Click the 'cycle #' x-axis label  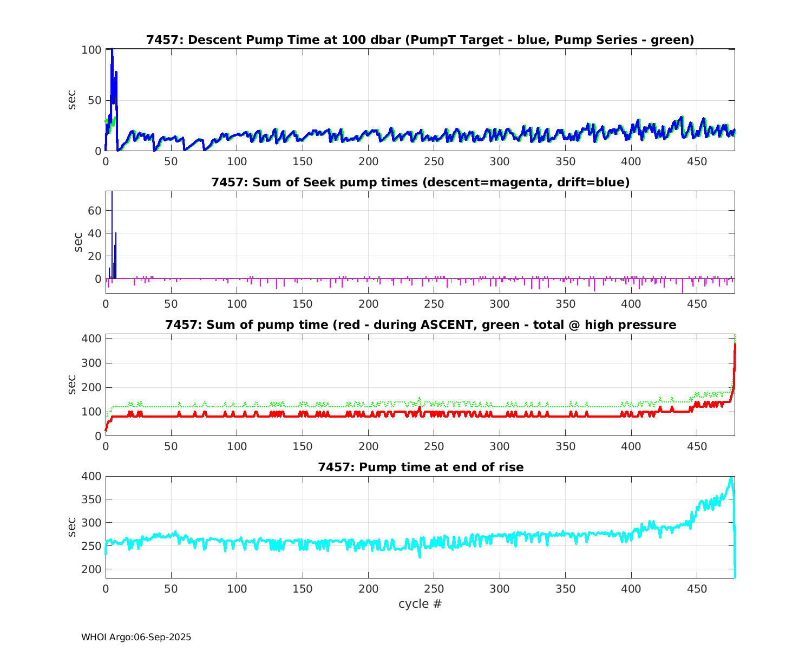point(420,604)
